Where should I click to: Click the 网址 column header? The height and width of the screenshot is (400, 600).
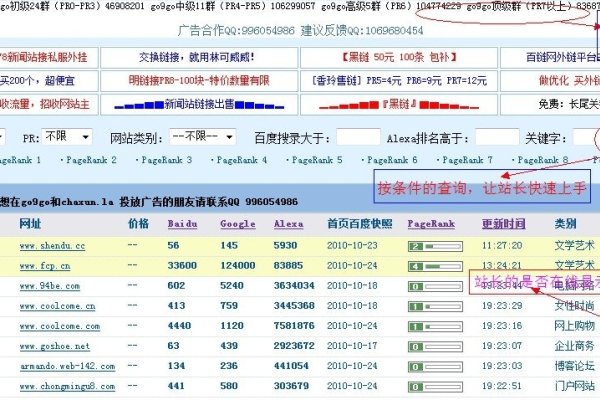[30, 224]
